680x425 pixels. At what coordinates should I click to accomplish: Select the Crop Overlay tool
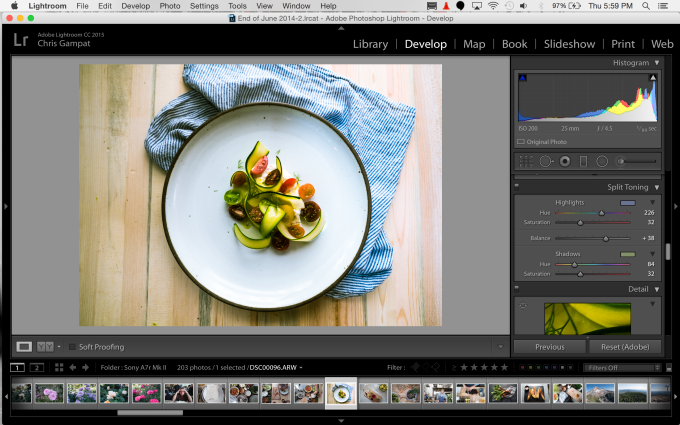click(526, 161)
